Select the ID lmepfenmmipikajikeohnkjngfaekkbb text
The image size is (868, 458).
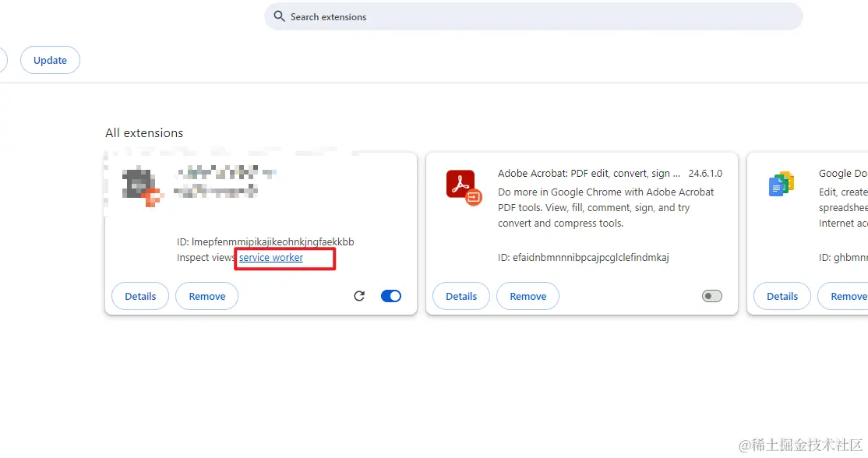pyautogui.click(x=265, y=241)
